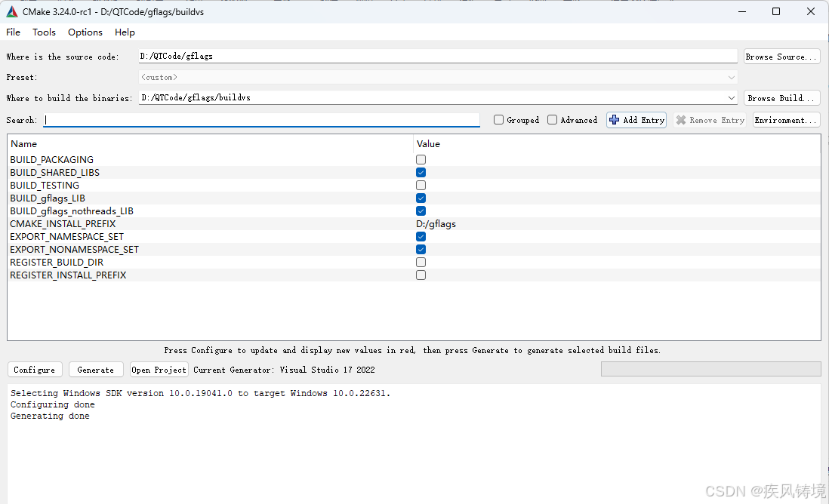Screen dimensions: 829x504
Task: Select the CMAKE_INSTALL_PREFIX name row
Action: click(x=63, y=224)
